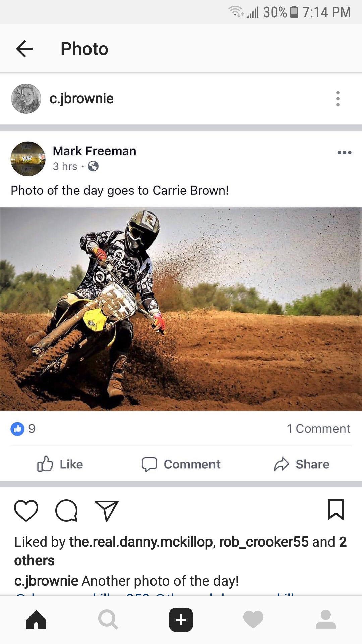This screenshot has height=644, width=362.
Task: Tap the back arrow beside Photo
Action: click(x=24, y=49)
